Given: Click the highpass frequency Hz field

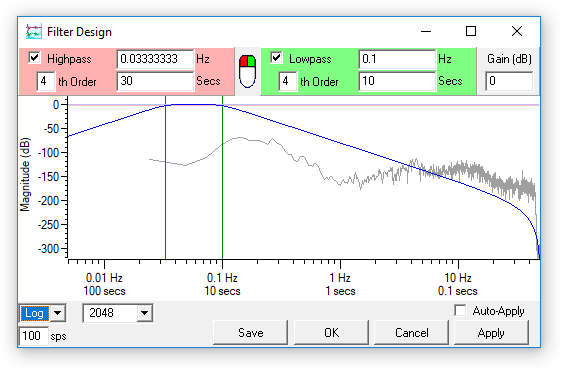Looking at the screenshot, I should 155,59.
